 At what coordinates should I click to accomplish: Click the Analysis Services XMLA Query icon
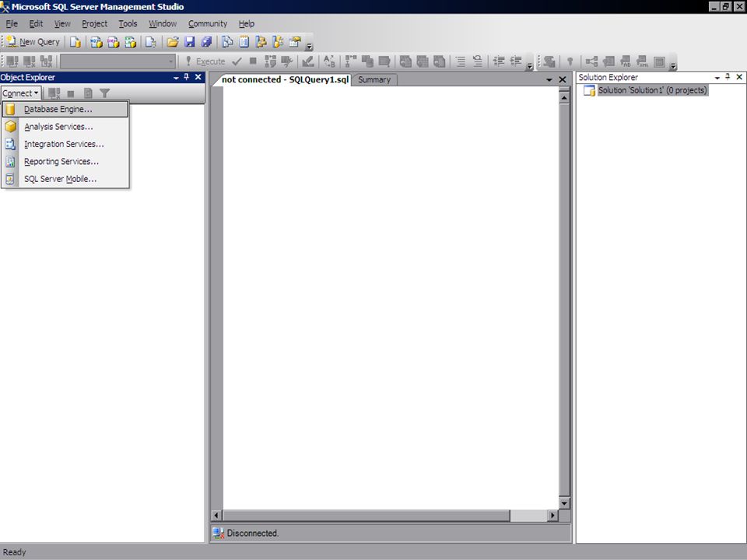point(131,42)
